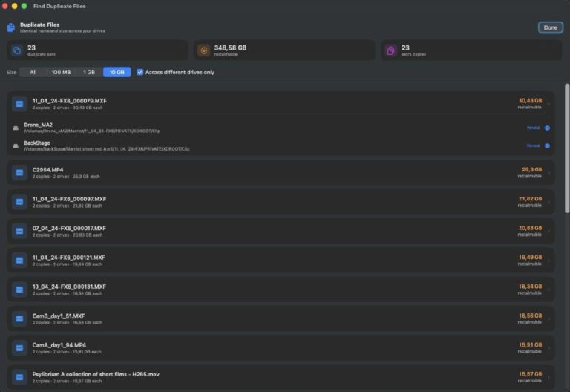The width and height of the screenshot is (570, 392).
Task: Click file icon for Psylibrium short films
Action: 19,377
